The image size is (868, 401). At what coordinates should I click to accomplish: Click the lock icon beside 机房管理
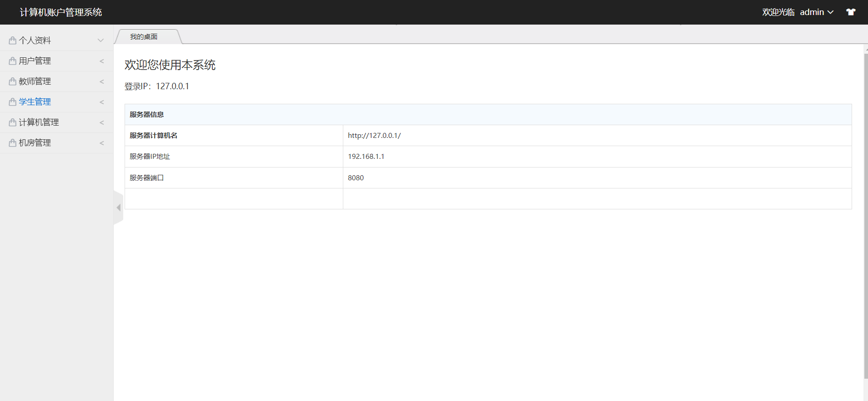click(13, 143)
